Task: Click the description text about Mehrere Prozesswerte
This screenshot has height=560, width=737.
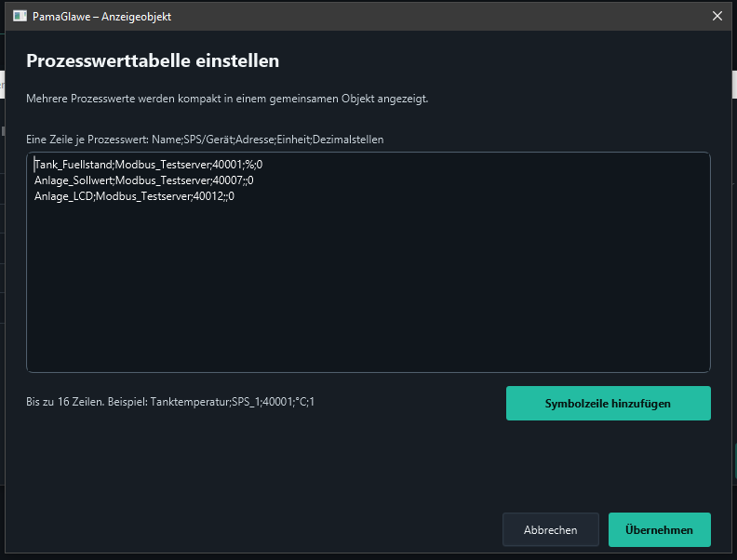Action: (227, 99)
